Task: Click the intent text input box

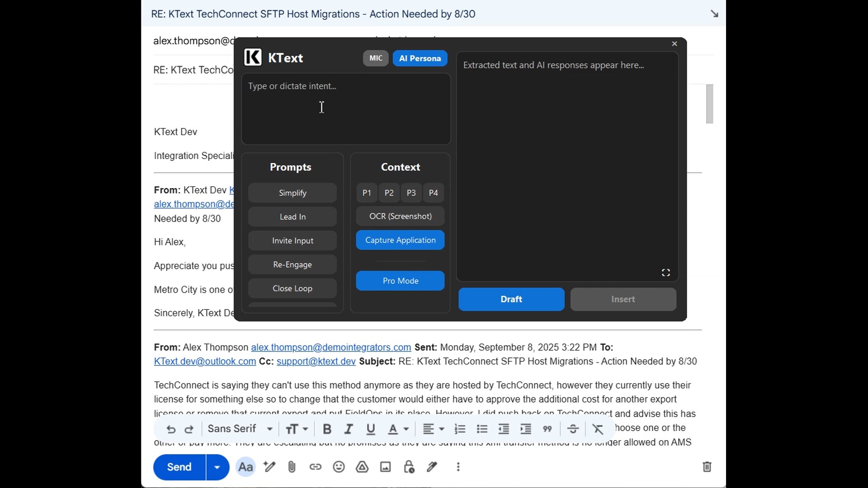Action: click(346, 109)
